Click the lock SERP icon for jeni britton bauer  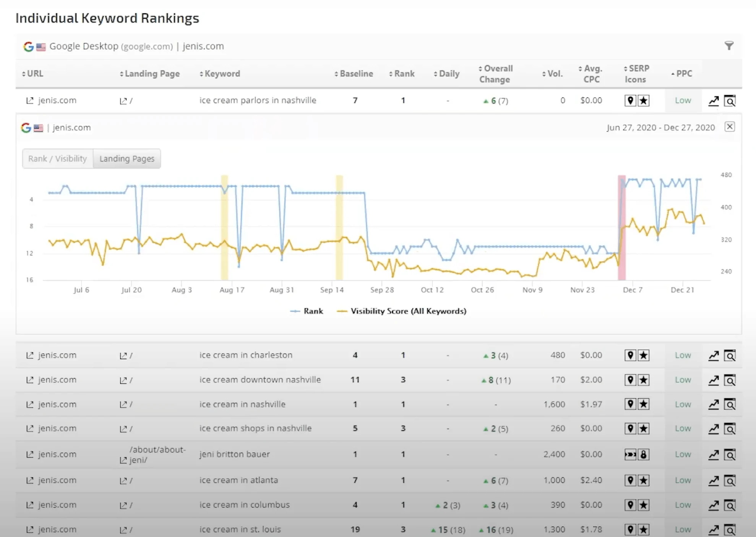coord(644,455)
